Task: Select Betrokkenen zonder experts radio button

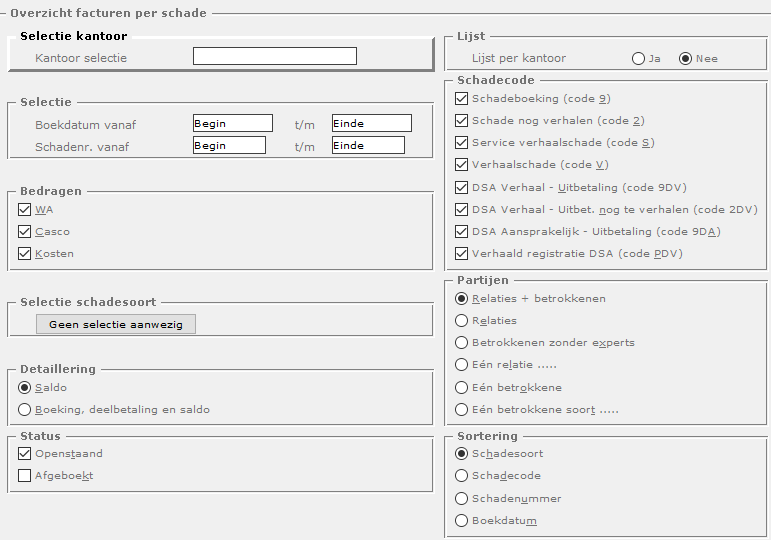Action: click(x=461, y=343)
